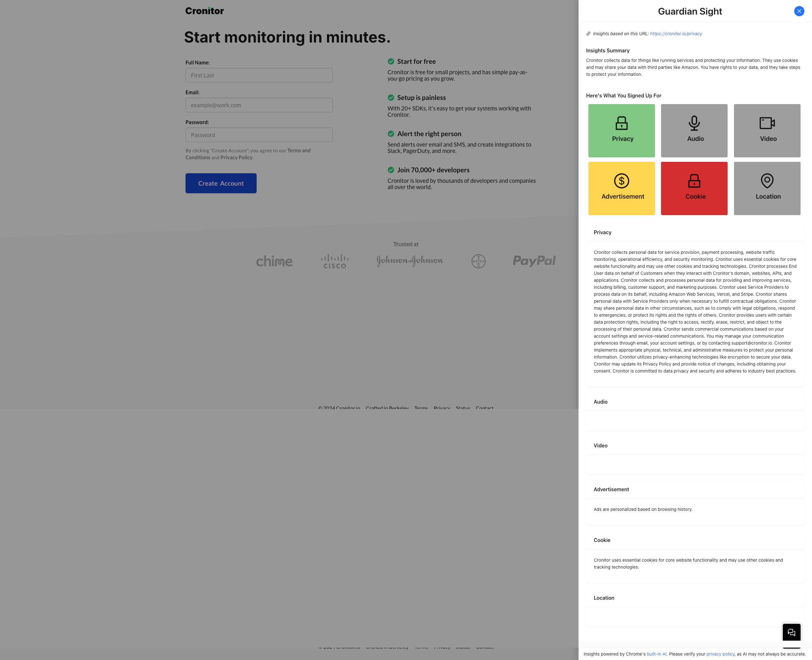Click the link icon beside Insights URL

click(588, 34)
